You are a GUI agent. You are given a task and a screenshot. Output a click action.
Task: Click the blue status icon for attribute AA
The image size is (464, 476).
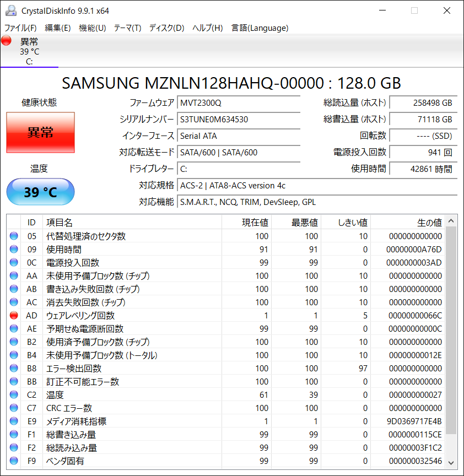(x=14, y=275)
